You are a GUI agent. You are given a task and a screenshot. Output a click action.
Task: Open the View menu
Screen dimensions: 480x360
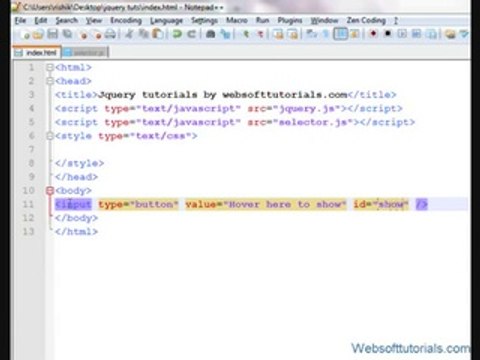tap(94, 21)
